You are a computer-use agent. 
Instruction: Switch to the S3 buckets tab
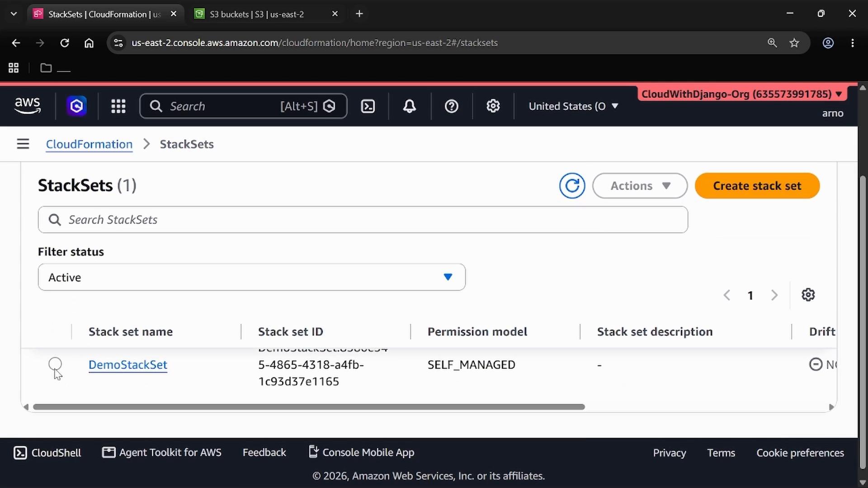pyautogui.click(x=266, y=14)
